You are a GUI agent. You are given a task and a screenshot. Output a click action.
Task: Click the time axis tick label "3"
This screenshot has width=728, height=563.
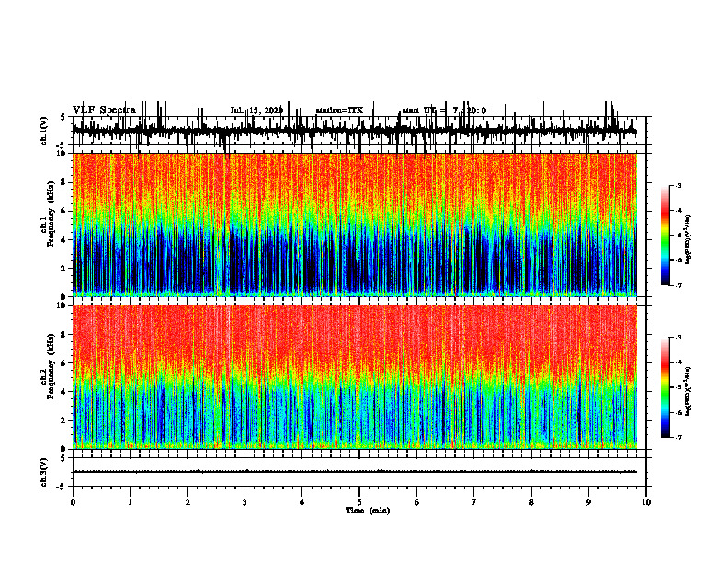click(245, 502)
